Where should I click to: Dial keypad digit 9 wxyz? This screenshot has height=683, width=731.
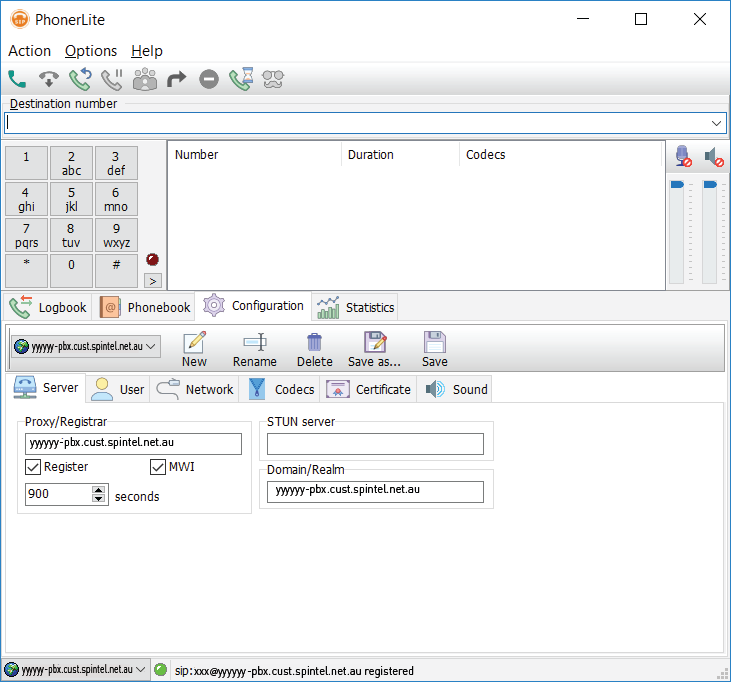116,235
